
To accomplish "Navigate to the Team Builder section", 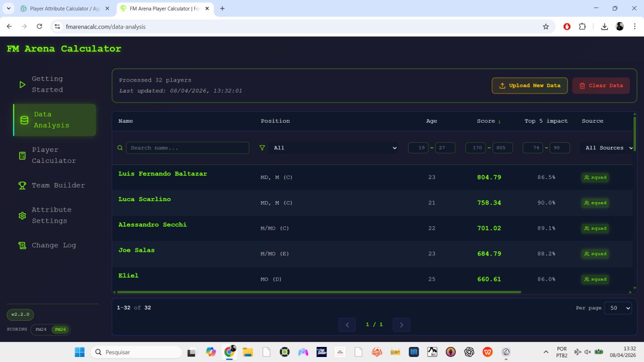I will tap(54, 185).
